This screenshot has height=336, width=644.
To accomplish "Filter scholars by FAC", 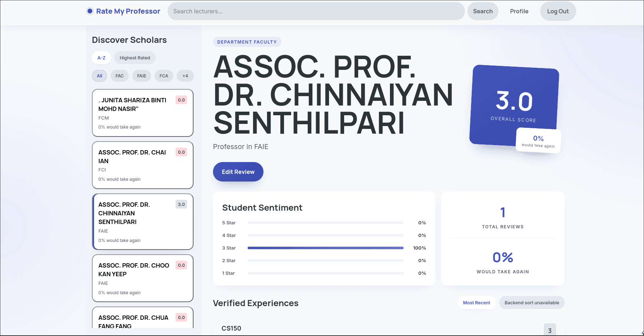I will coord(120,76).
